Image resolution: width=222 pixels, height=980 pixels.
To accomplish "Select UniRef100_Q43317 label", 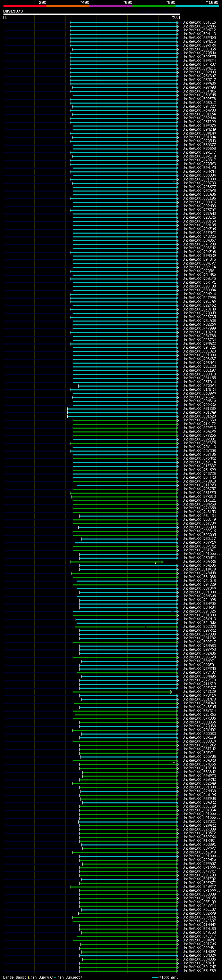I will point(199,160).
